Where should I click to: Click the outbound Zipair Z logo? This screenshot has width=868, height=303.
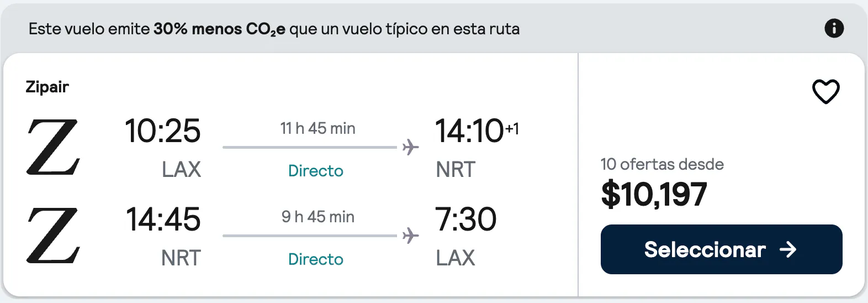click(x=53, y=147)
